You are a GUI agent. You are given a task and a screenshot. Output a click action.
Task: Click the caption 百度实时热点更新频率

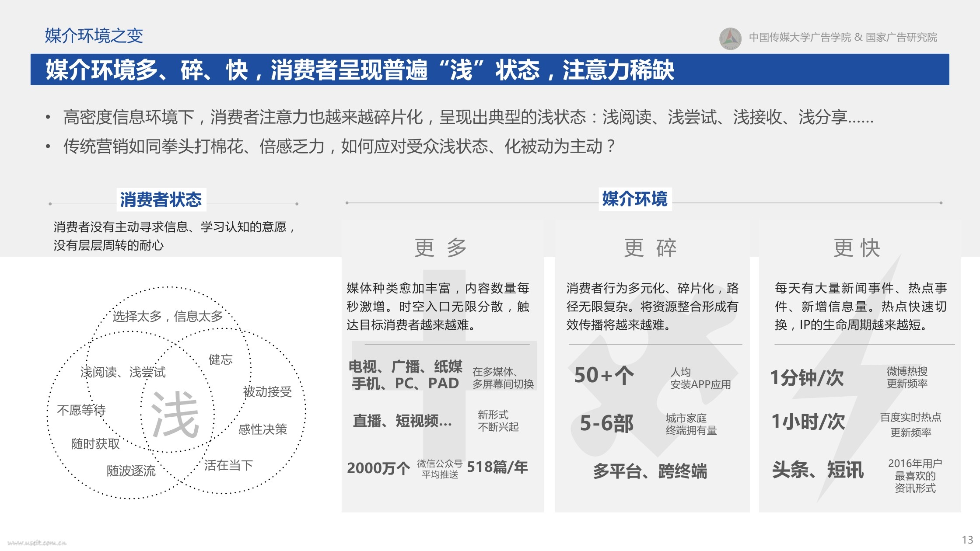point(911,425)
